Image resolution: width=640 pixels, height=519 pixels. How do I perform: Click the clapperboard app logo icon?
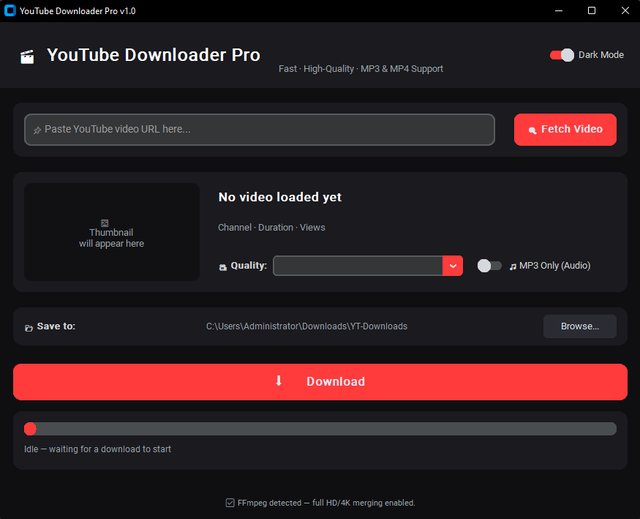(27, 57)
